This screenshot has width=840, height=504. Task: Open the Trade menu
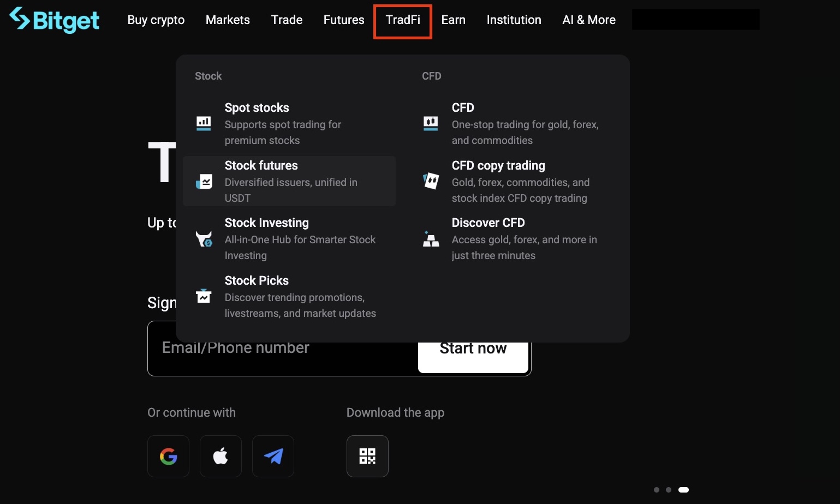[287, 20]
